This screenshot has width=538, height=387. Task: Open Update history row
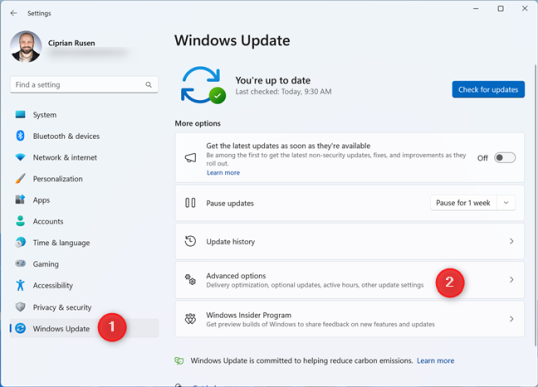coord(349,242)
